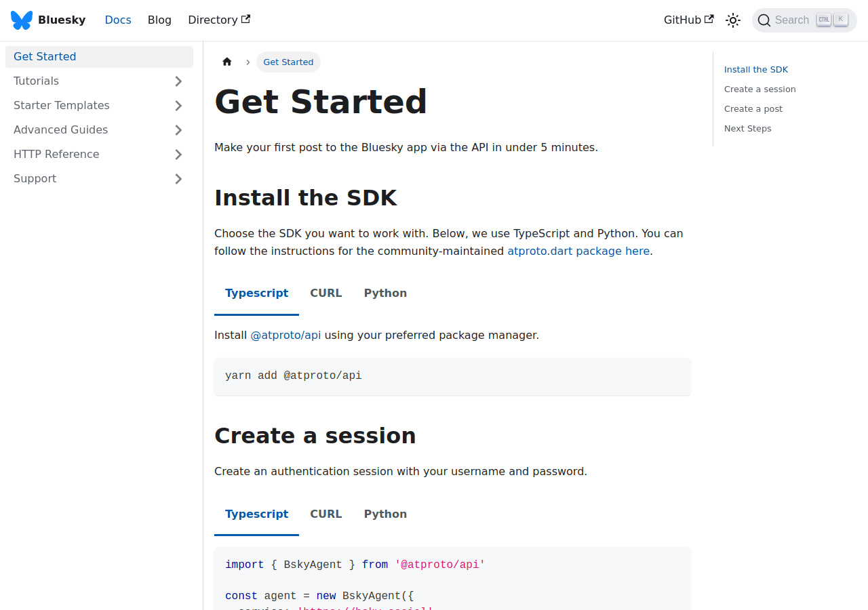Click the K keyboard hint in search
This screenshot has height=610, width=868.
point(841,20)
